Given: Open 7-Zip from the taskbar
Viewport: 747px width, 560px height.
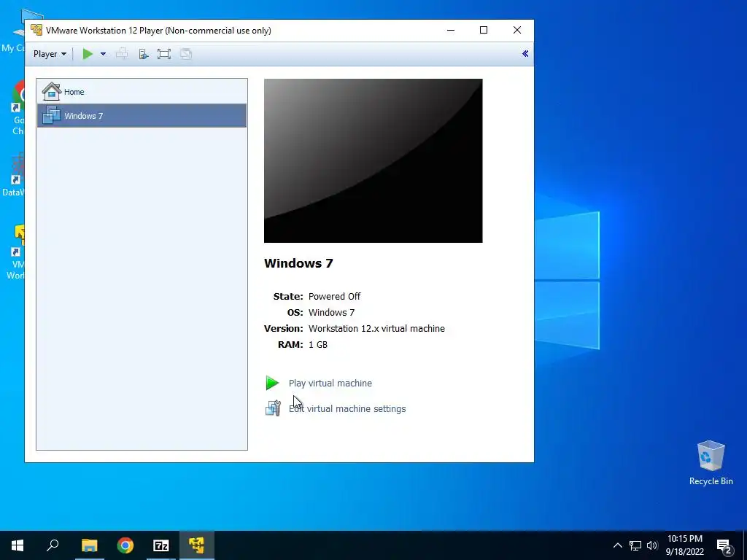Looking at the screenshot, I should click(161, 545).
